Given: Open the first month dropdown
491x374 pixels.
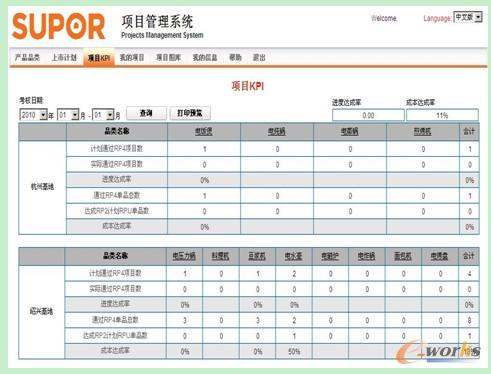Looking at the screenshot, I should point(68,115).
